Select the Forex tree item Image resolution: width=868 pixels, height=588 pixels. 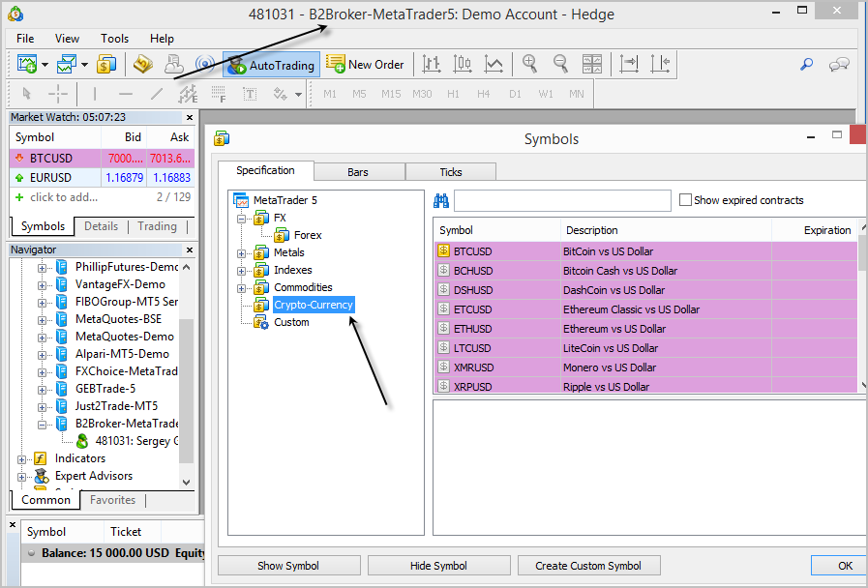click(308, 235)
